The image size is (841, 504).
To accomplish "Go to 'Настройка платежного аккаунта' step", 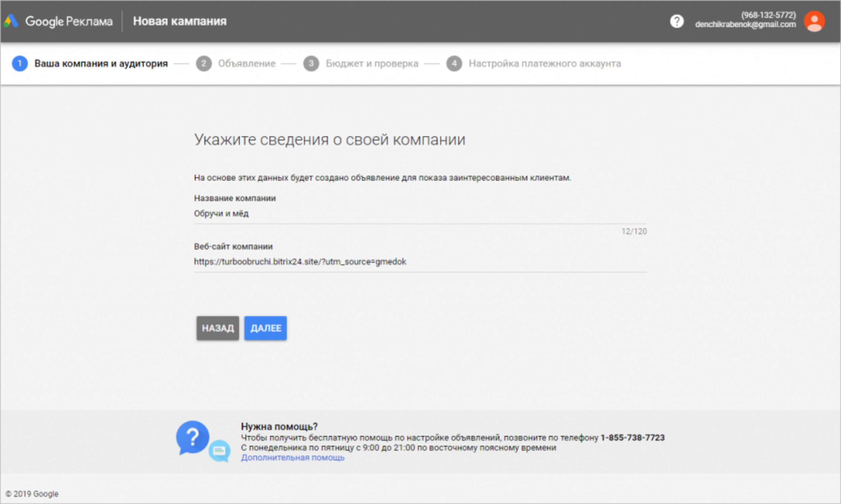I will click(x=545, y=64).
